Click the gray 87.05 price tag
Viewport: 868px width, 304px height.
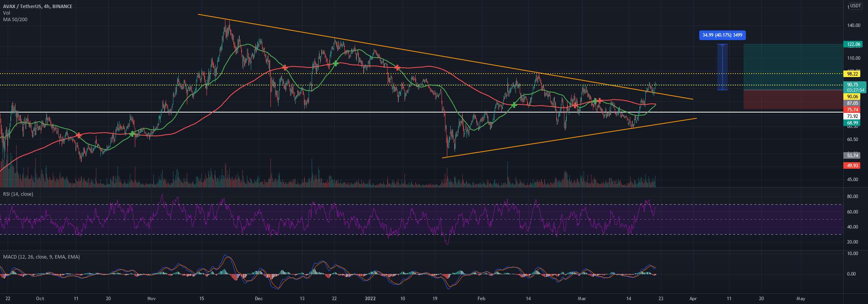(x=852, y=103)
